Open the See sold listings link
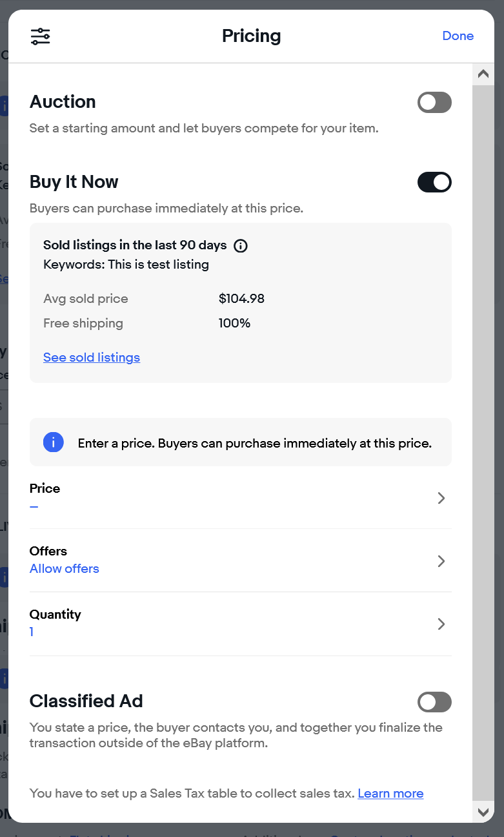This screenshot has height=837, width=504. coord(92,358)
